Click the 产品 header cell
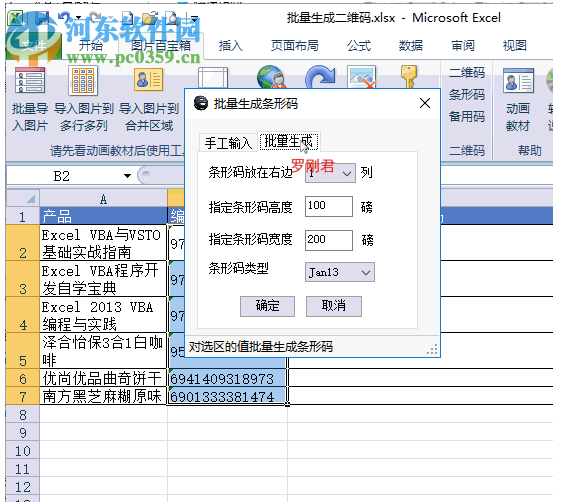Screen dimensions: 574x502 [103, 216]
